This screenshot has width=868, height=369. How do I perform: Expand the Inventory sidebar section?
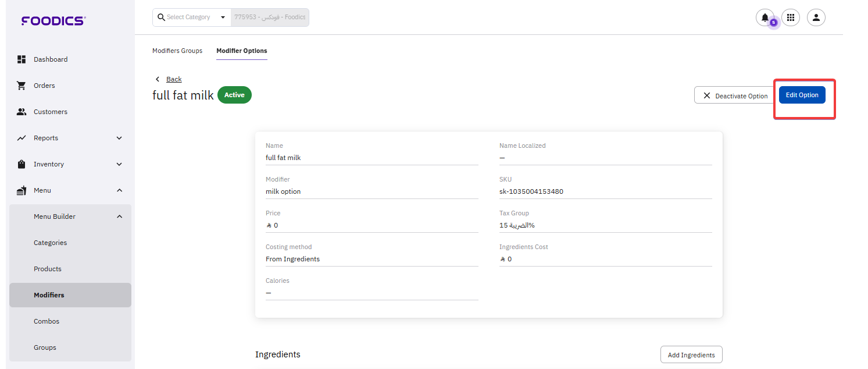coord(70,164)
